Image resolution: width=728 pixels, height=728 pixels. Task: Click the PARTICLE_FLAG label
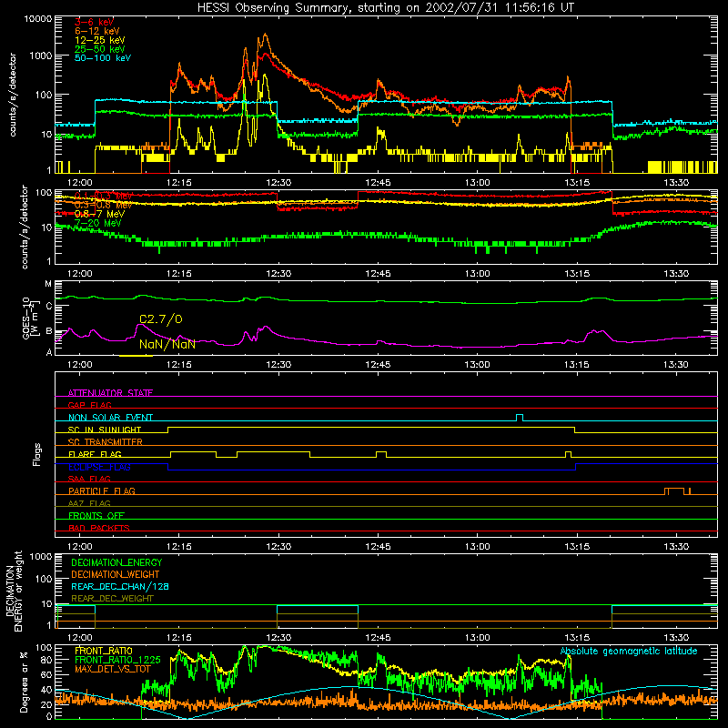(x=102, y=490)
